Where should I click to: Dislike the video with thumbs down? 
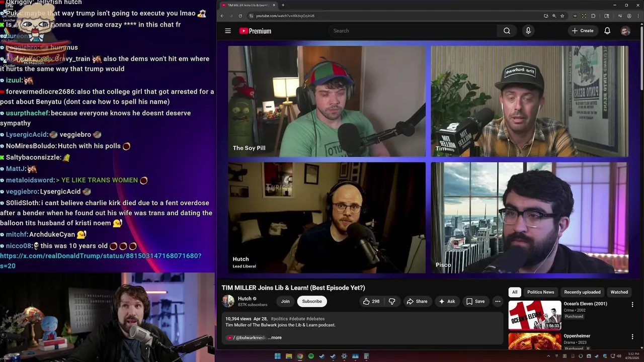392,301
